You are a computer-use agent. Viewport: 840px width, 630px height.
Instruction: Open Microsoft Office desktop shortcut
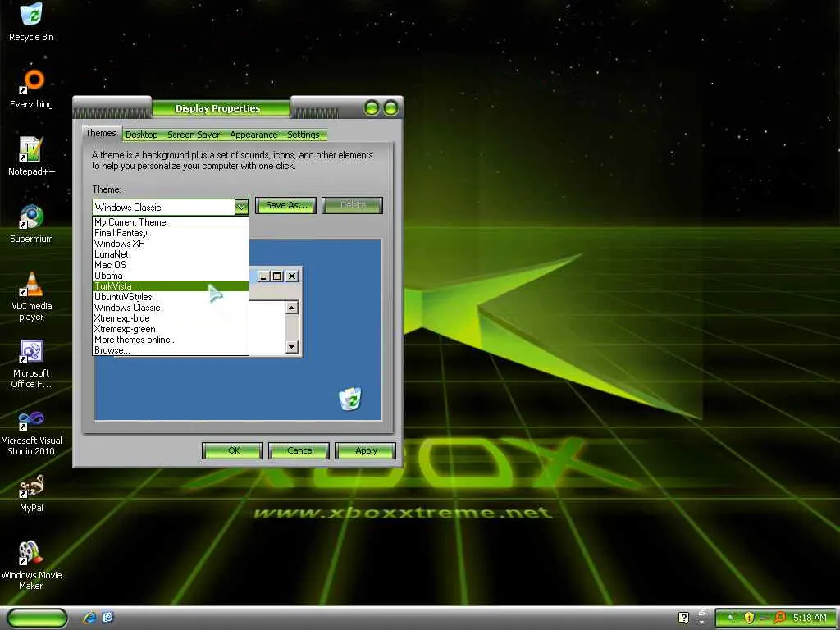pos(31,364)
